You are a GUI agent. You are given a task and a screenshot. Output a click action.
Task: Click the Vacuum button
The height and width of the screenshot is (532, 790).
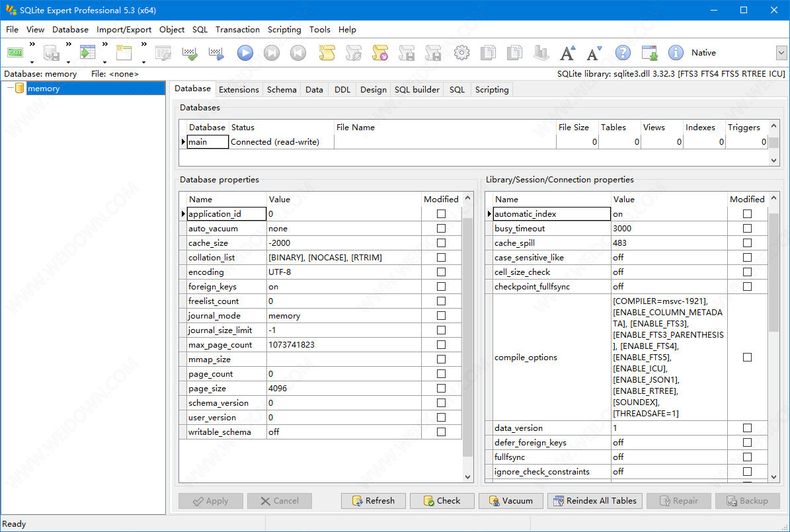tap(511, 501)
